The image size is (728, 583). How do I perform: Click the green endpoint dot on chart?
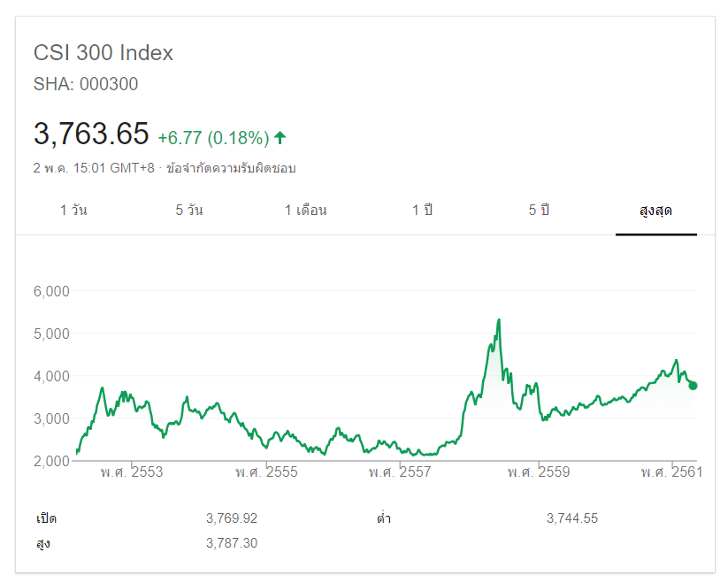(x=693, y=385)
